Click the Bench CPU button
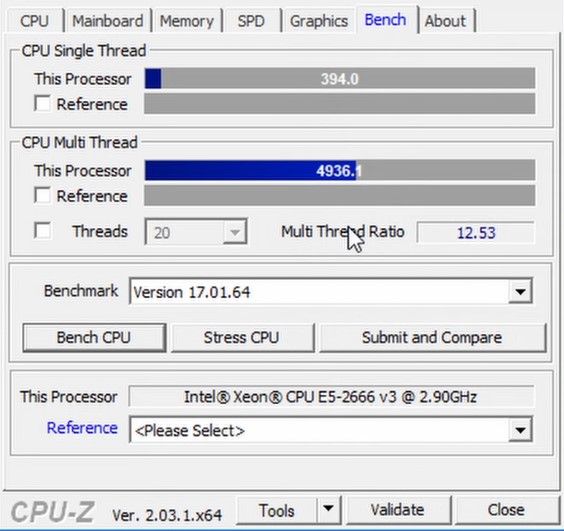 (94, 337)
